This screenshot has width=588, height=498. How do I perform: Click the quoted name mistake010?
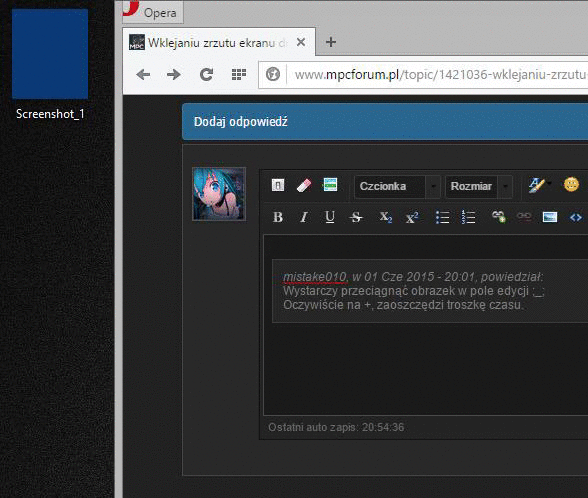(315, 277)
